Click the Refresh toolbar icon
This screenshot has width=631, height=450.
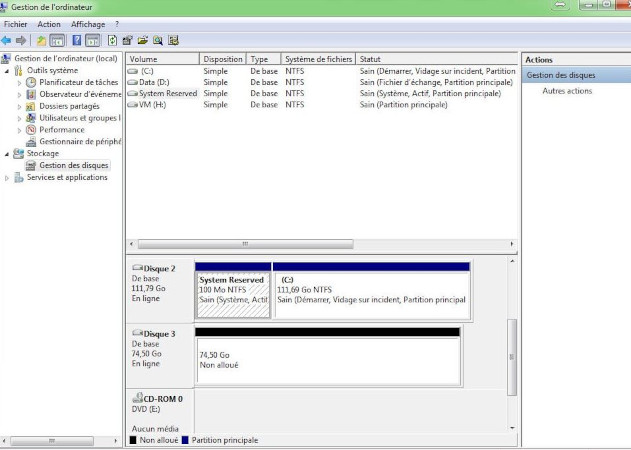point(112,40)
